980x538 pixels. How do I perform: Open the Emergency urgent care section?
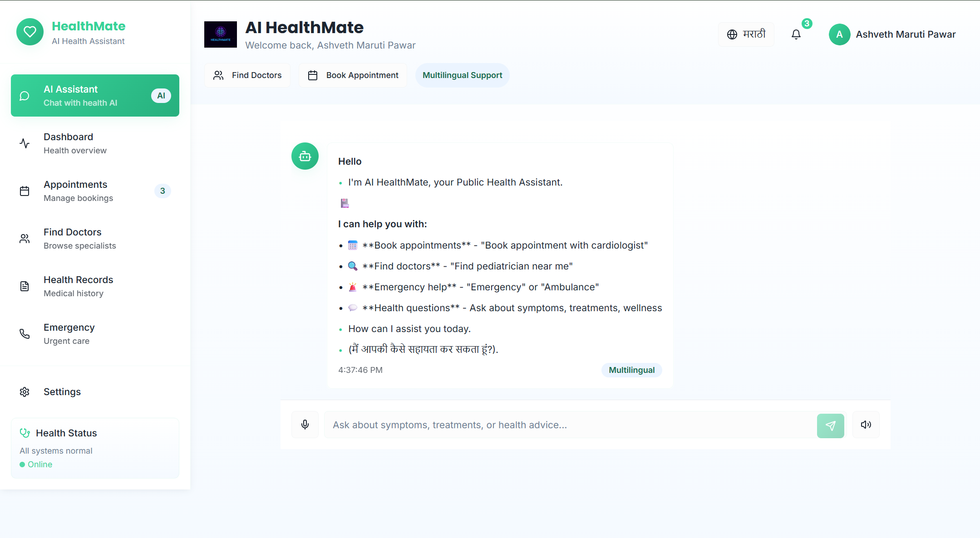click(95, 334)
